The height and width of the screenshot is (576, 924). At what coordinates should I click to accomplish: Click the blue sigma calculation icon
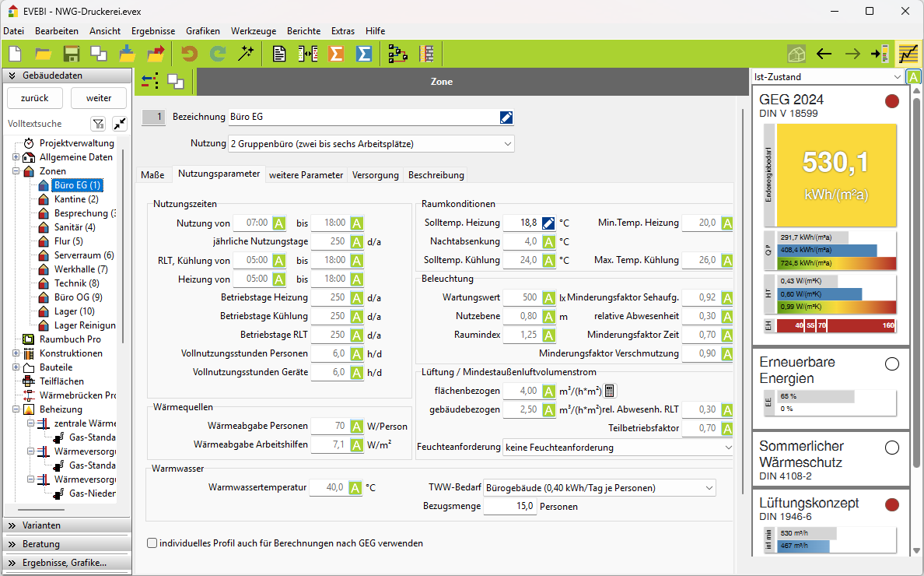click(x=363, y=54)
